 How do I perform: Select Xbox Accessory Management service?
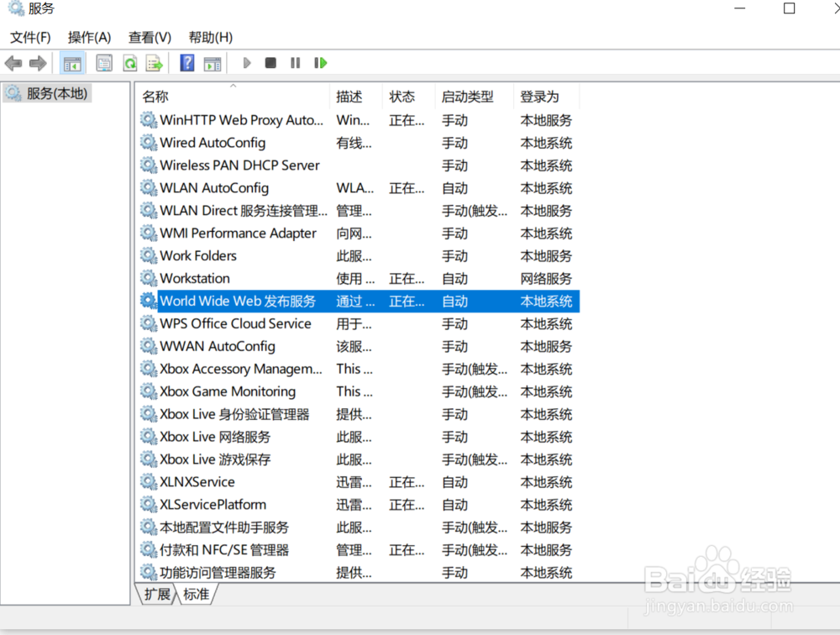360,369
